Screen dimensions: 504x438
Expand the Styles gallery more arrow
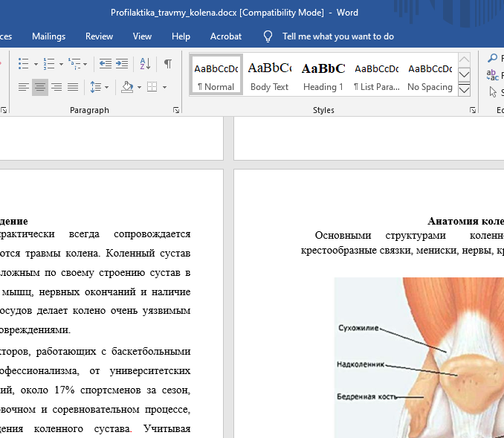coord(465,90)
